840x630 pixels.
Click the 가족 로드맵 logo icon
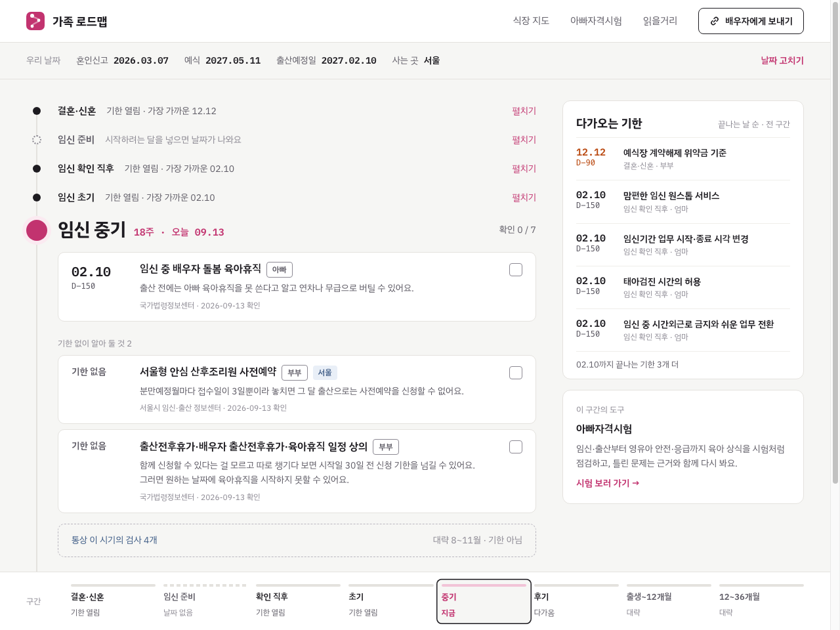point(35,21)
